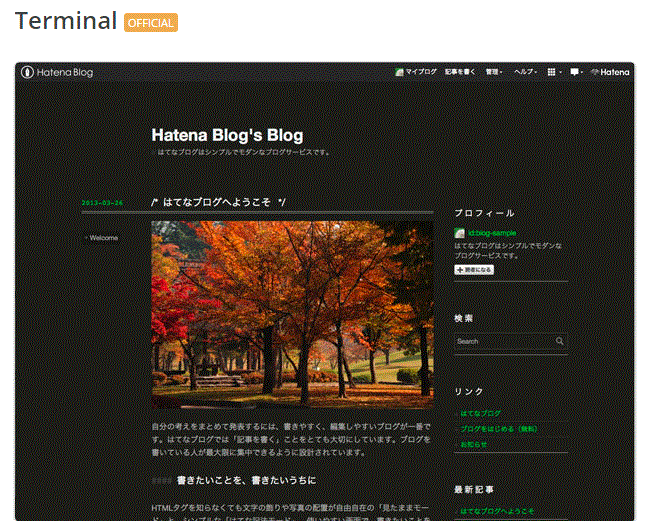Click the search magnifier icon
The height and width of the screenshot is (521, 650).
tap(560, 341)
